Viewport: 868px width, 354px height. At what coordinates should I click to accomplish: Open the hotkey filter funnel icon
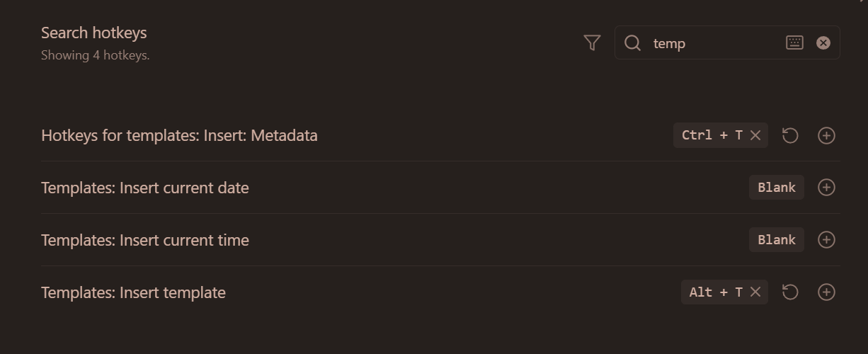(593, 43)
